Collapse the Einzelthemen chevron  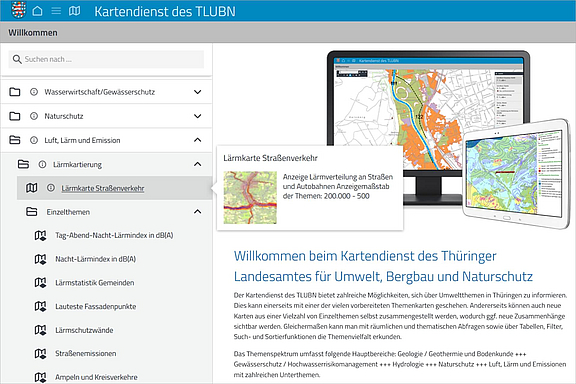point(198,212)
